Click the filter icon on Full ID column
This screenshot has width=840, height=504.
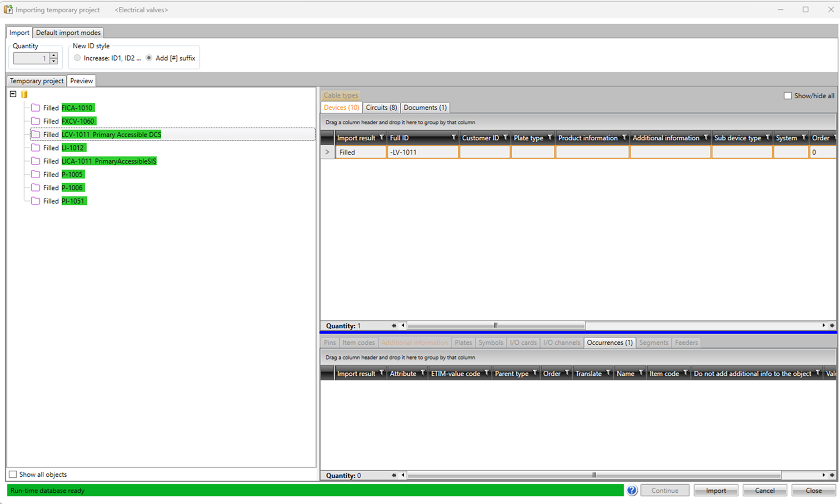pyautogui.click(x=453, y=138)
